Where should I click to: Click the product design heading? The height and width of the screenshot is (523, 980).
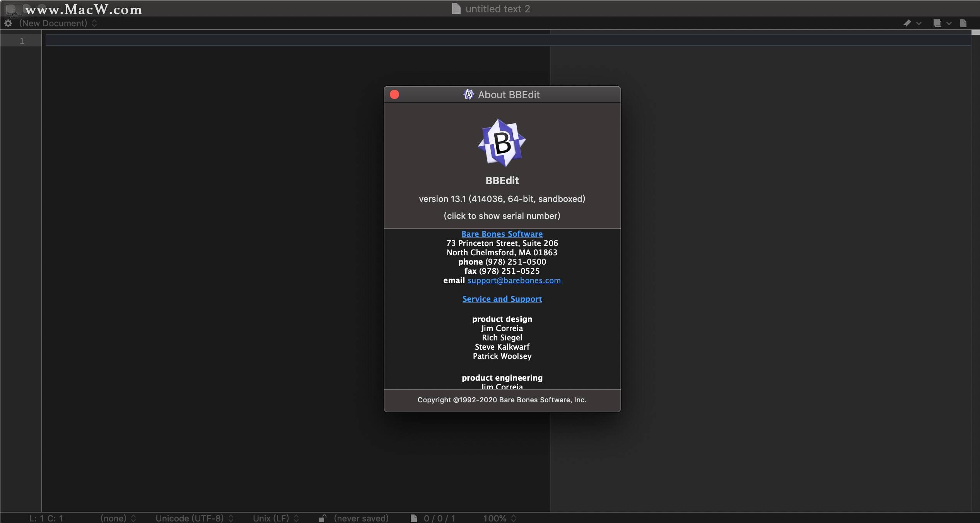[x=502, y=319]
